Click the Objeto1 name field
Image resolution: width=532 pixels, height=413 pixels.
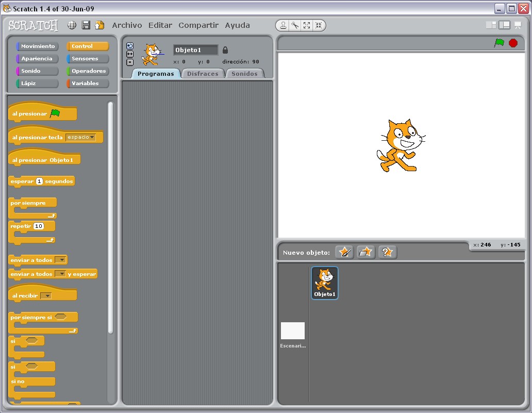pyautogui.click(x=195, y=50)
